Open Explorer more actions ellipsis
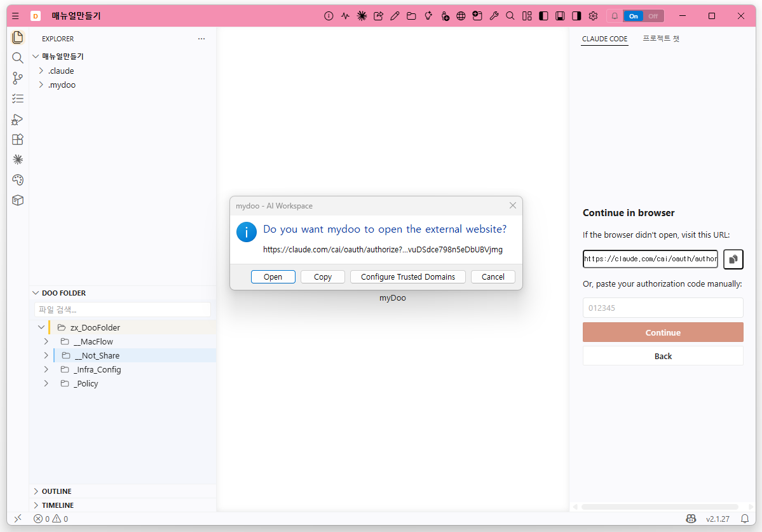Image resolution: width=762 pixels, height=532 pixels. 201,39
